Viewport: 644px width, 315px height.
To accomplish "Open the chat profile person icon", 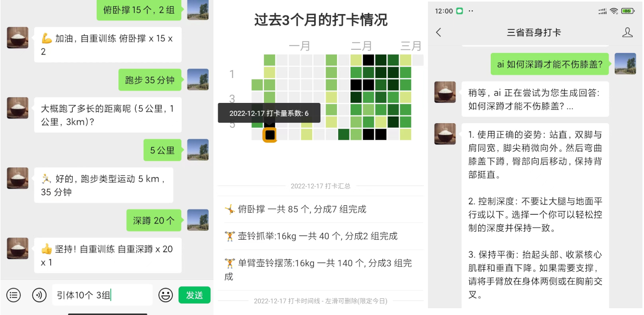I will pos(627,32).
